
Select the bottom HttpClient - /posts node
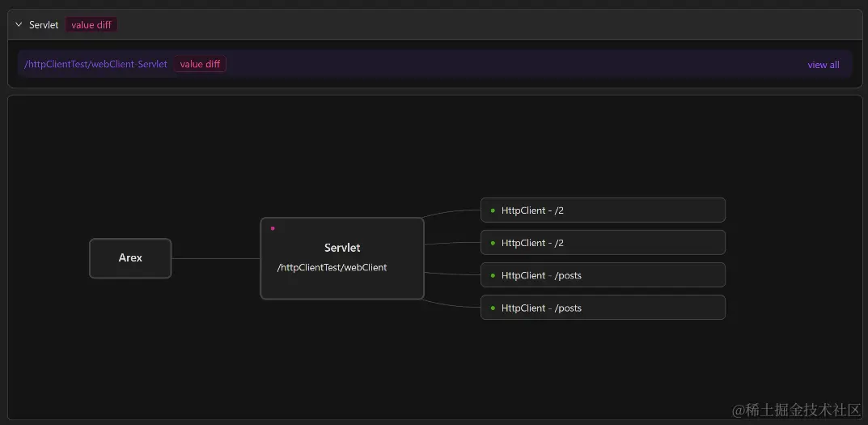tap(603, 308)
